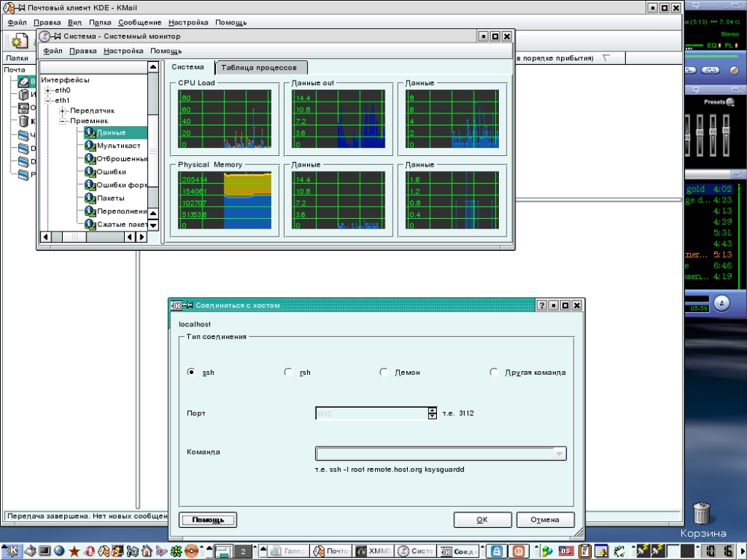The width and height of the screenshot is (747, 560).
Task: Select the Ошибки sensor icon in the tree
Action: [90, 172]
